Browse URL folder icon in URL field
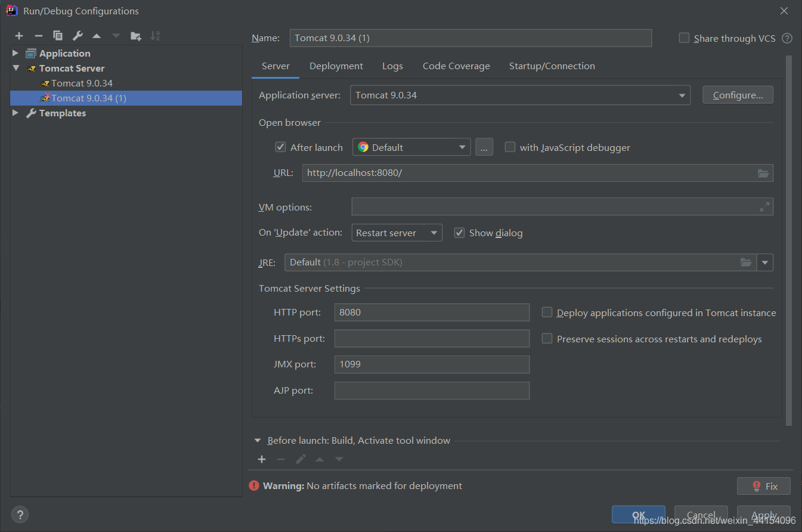This screenshot has height=532, width=802. click(763, 173)
